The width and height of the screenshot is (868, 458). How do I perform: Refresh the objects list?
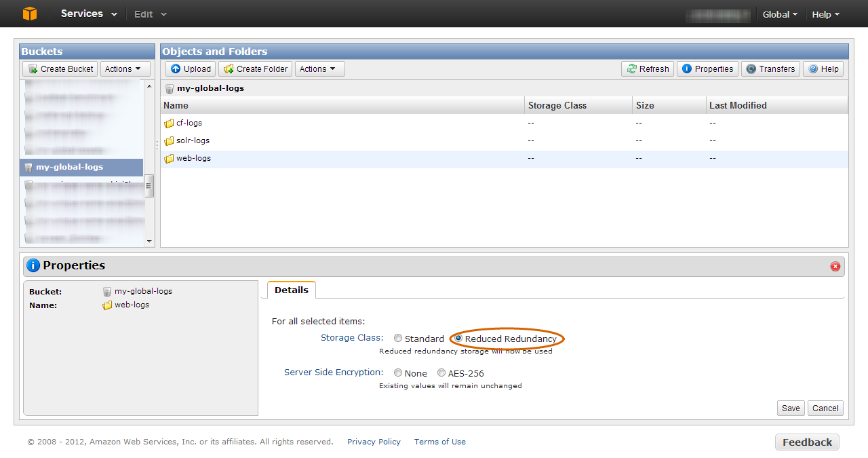coord(648,69)
